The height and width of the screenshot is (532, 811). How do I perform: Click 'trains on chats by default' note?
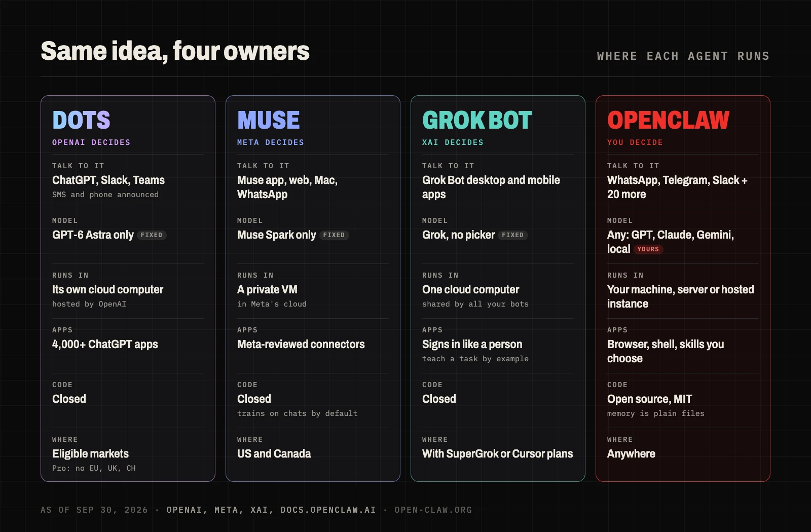tap(298, 413)
